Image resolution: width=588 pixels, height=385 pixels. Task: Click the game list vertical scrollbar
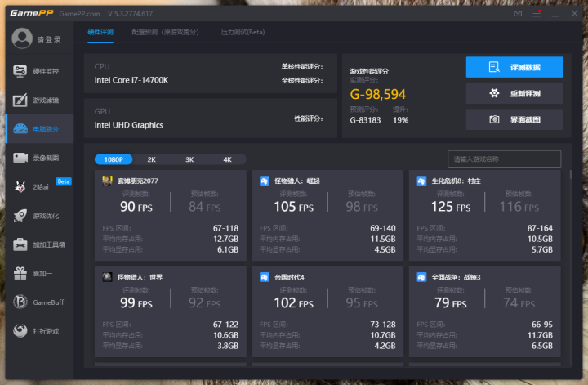click(570, 175)
